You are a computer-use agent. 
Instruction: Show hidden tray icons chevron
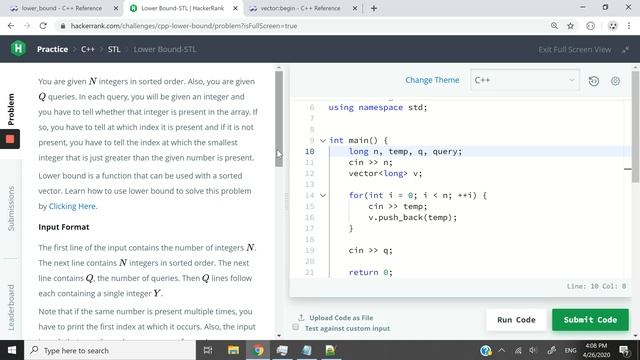[x=502, y=350]
